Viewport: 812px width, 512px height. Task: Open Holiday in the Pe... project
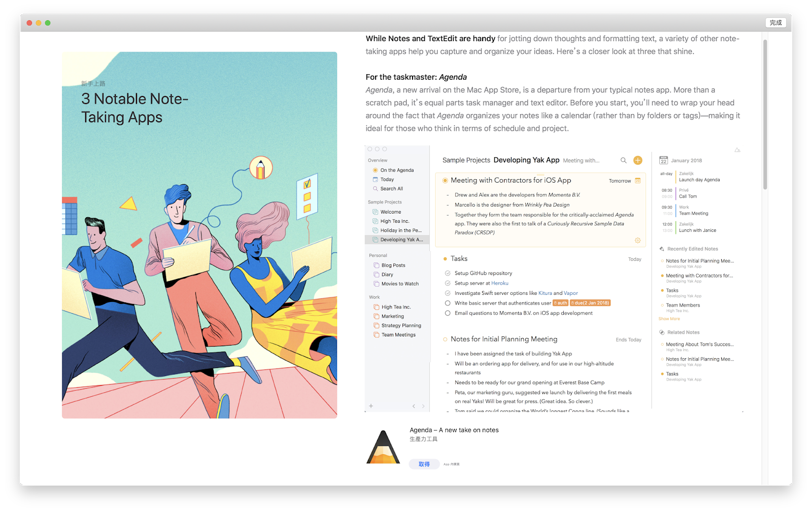[x=400, y=230]
